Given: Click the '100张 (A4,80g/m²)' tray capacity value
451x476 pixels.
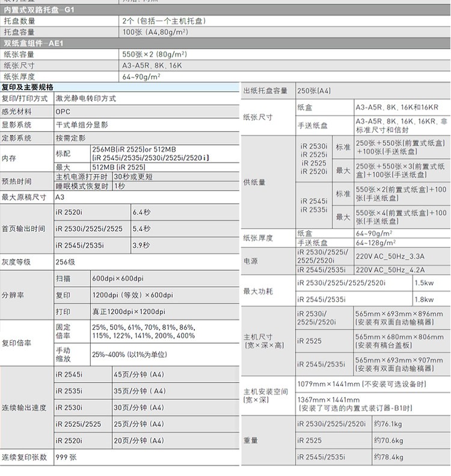Looking at the screenshot, I should click(x=155, y=32).
